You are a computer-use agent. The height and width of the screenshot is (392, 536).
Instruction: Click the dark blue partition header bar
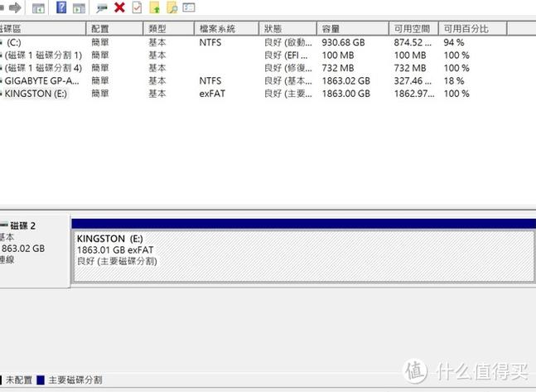303,224
